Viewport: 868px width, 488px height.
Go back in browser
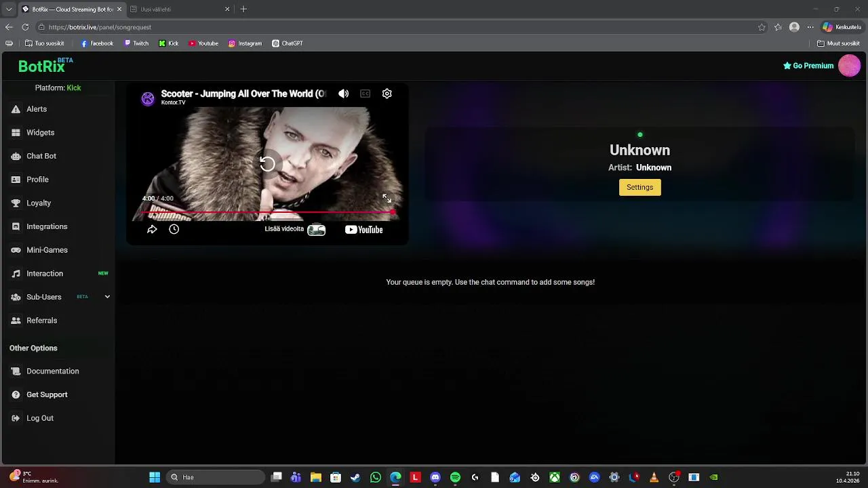9,27
